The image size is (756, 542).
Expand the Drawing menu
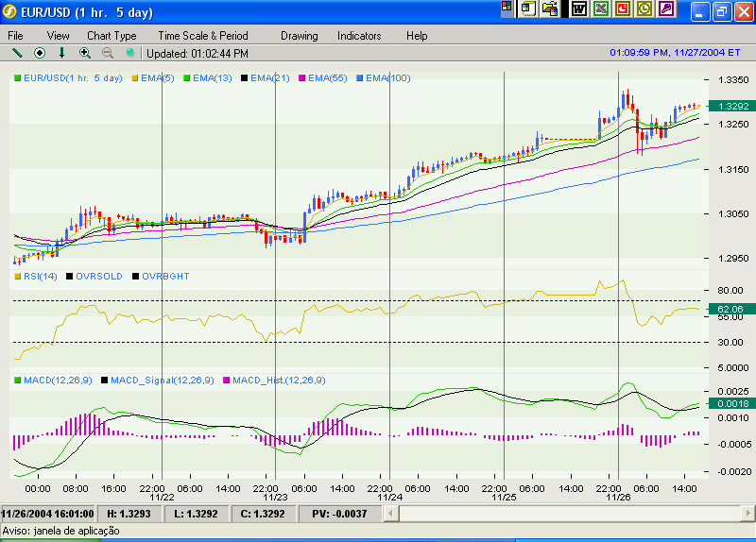coord(299,36)
